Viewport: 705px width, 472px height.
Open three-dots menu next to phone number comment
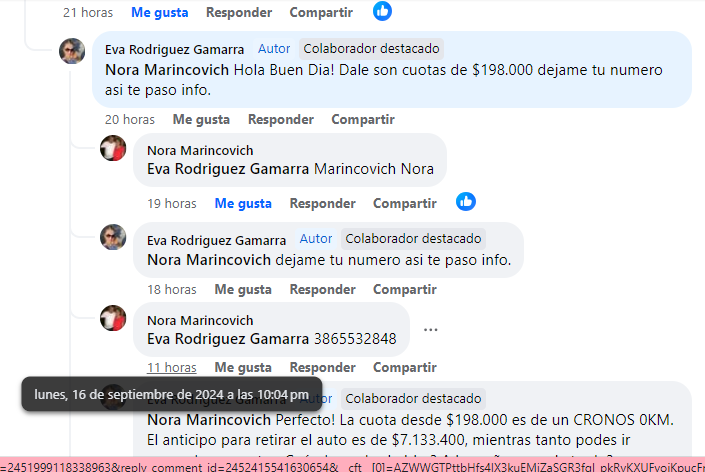point(430,330)
